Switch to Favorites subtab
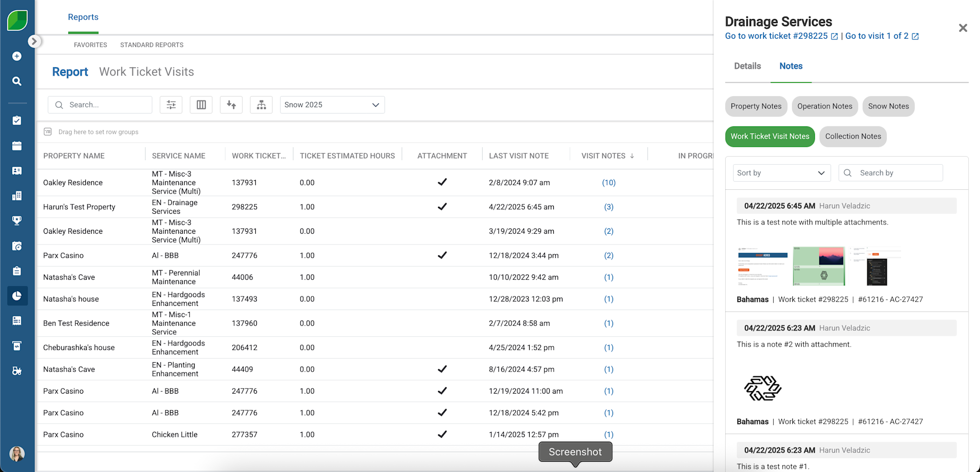The image size is (980, 472). click(x=91, y=45)
